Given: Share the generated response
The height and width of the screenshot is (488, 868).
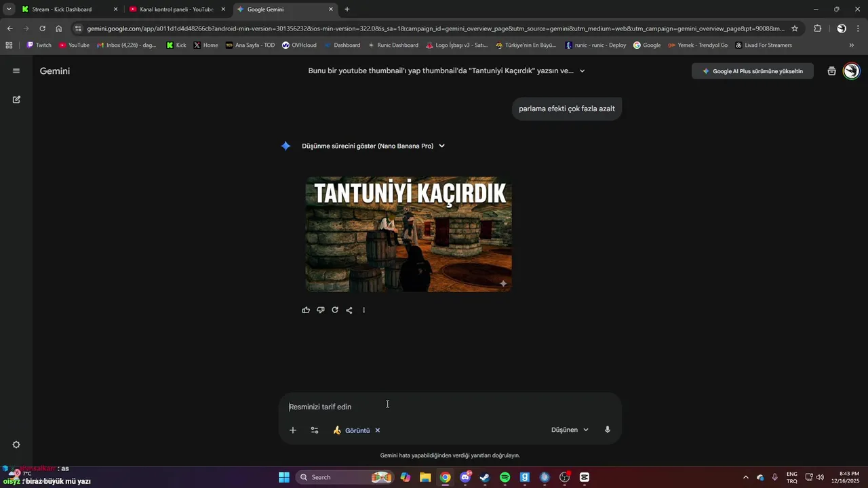Looking at the screenshot, I should (349, 310).
